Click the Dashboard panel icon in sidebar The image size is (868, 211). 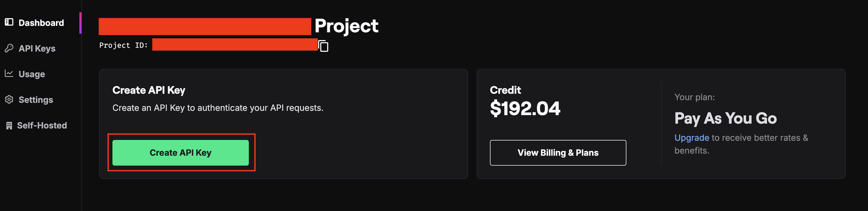[x=9, y=22]
